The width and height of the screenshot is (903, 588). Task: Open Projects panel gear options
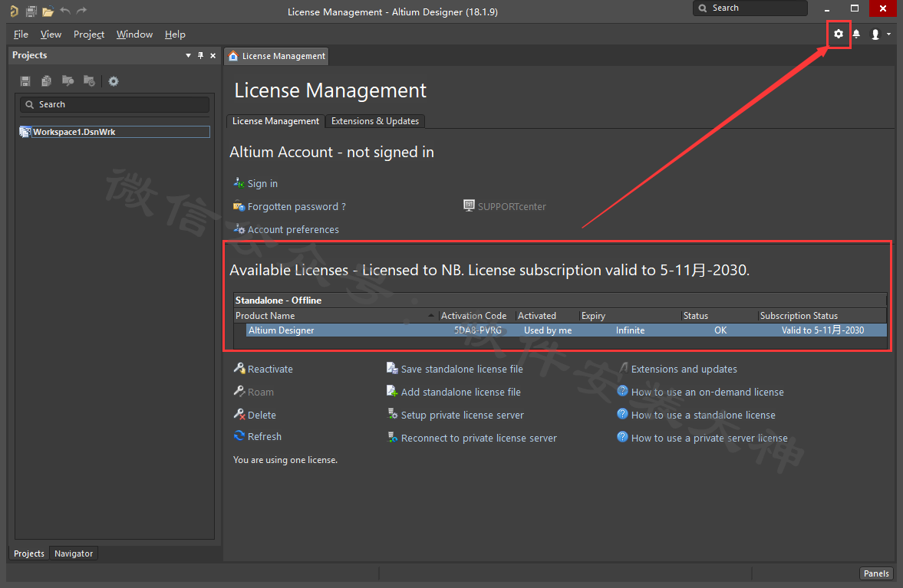click(114, 81)
